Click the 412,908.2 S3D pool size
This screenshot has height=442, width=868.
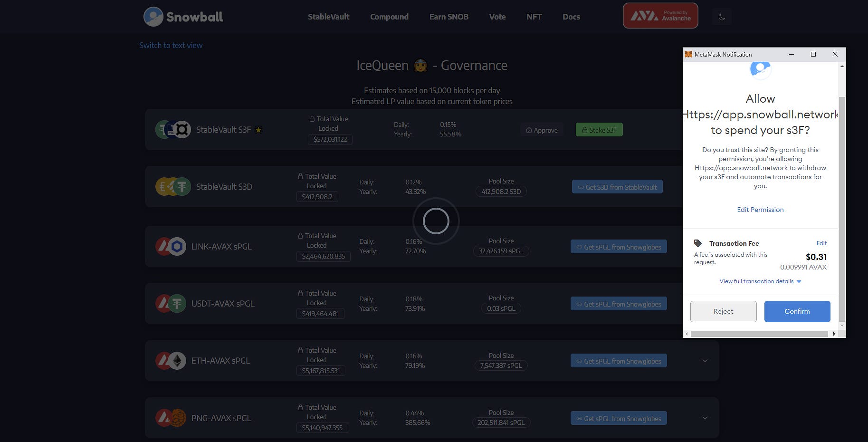pos(501,192)
